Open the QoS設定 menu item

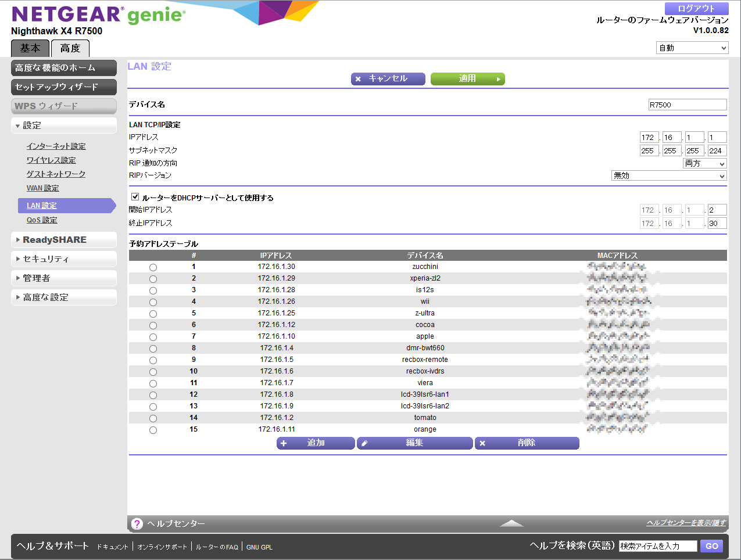[x=42, y=220]
